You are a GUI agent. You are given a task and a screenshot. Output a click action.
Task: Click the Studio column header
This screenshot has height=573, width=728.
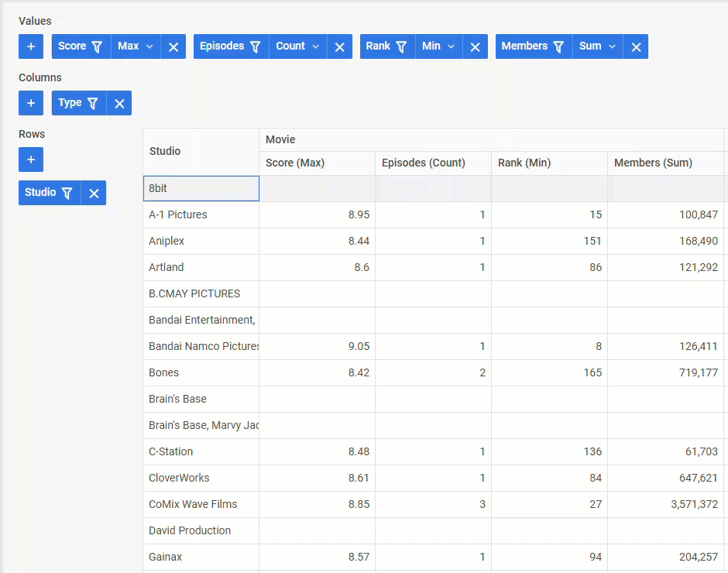pyautogui.click(x=201, y=151)
